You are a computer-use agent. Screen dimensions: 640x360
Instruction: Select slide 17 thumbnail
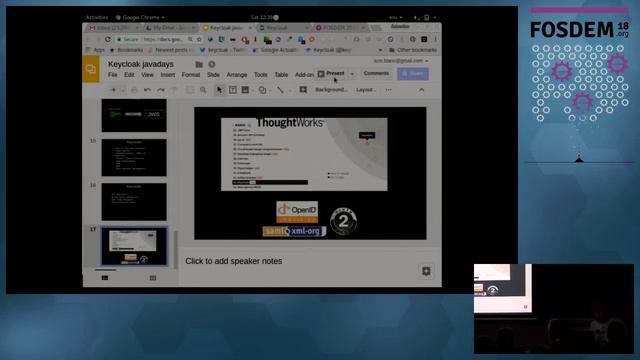134,246
